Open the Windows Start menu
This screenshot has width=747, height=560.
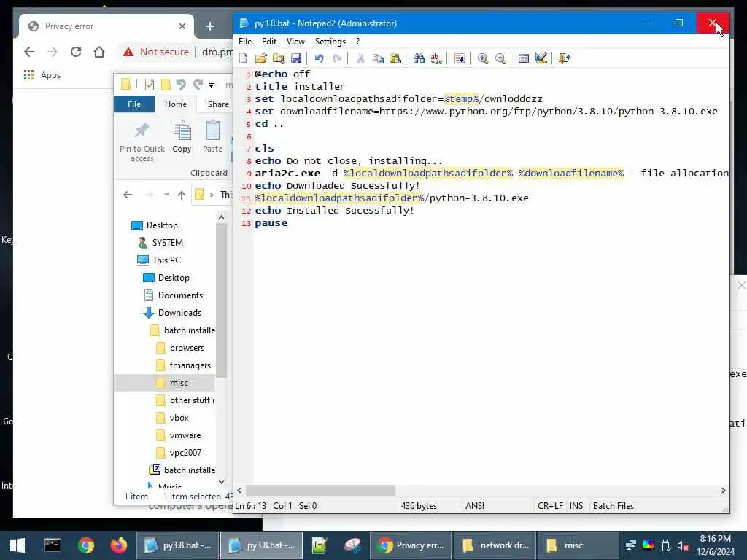18,545
